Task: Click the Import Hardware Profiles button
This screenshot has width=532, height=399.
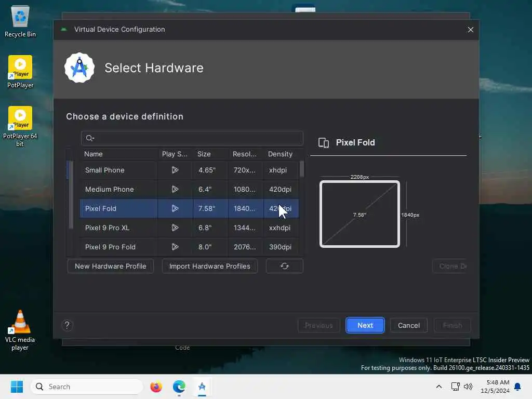Action: (x=210, y=266)
